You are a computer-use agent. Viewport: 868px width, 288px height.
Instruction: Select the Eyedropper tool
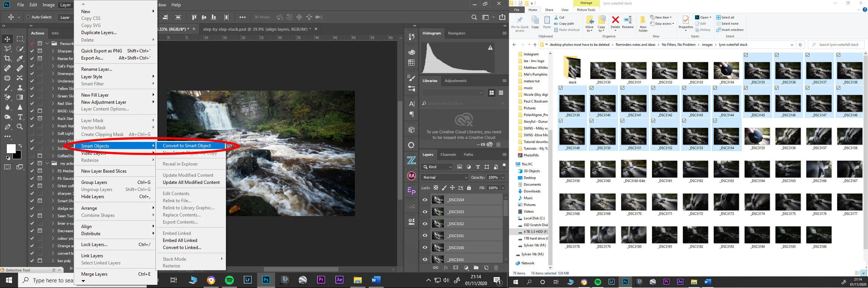point(20,58)
